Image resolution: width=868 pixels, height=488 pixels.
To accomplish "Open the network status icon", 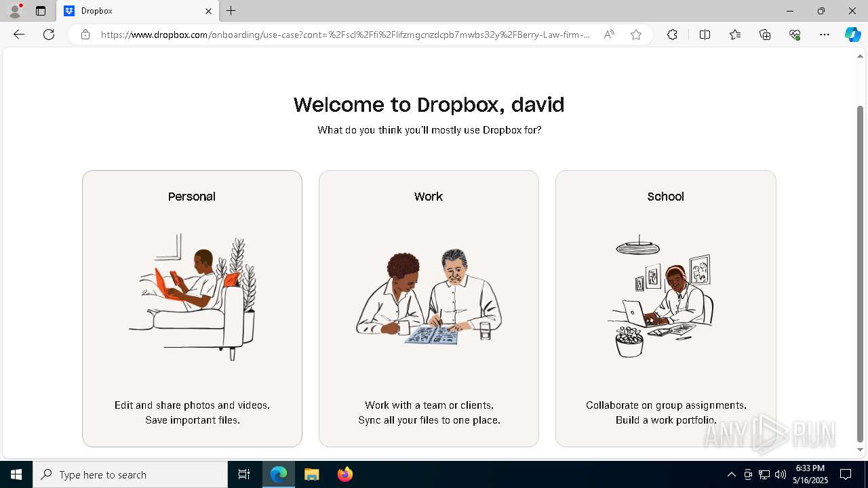I will point(764,474).
